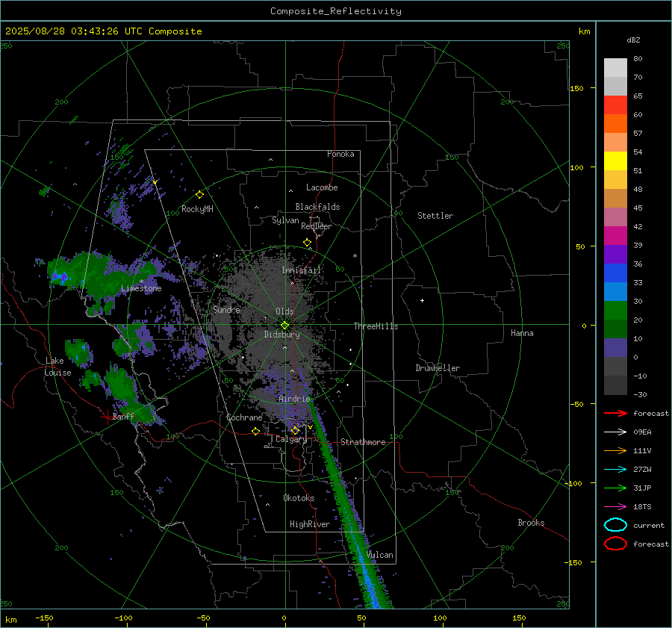Click the Banff label on map

click(x=123, y=416)
